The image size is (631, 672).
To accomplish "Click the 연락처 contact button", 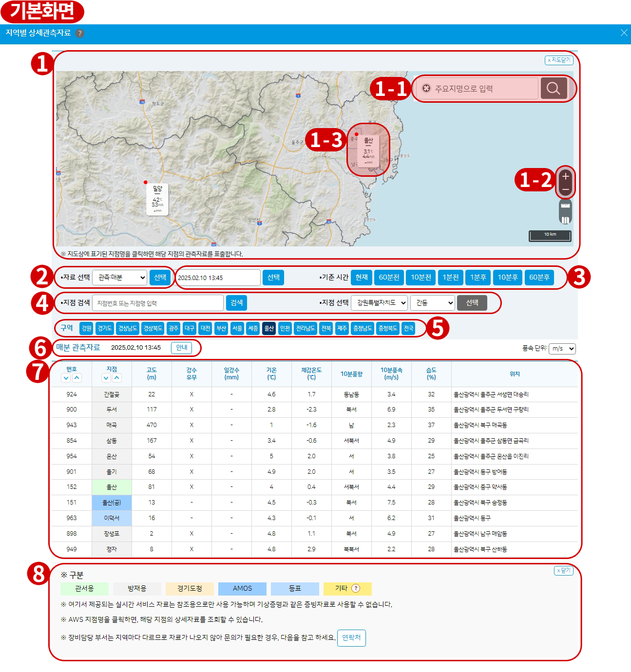I will pyautogui.click(x=351, y=638).
